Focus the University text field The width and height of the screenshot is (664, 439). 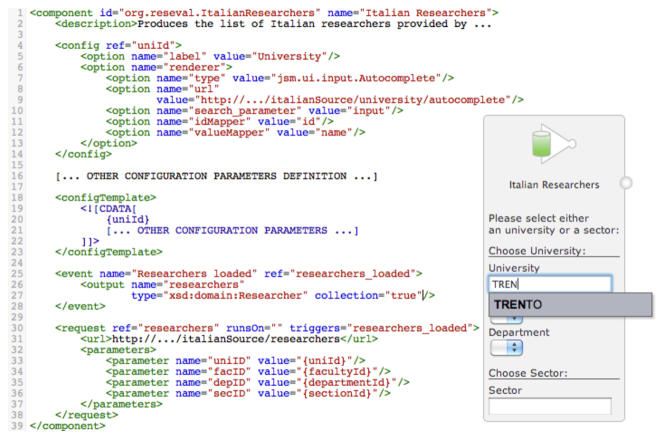pos(549,284)
